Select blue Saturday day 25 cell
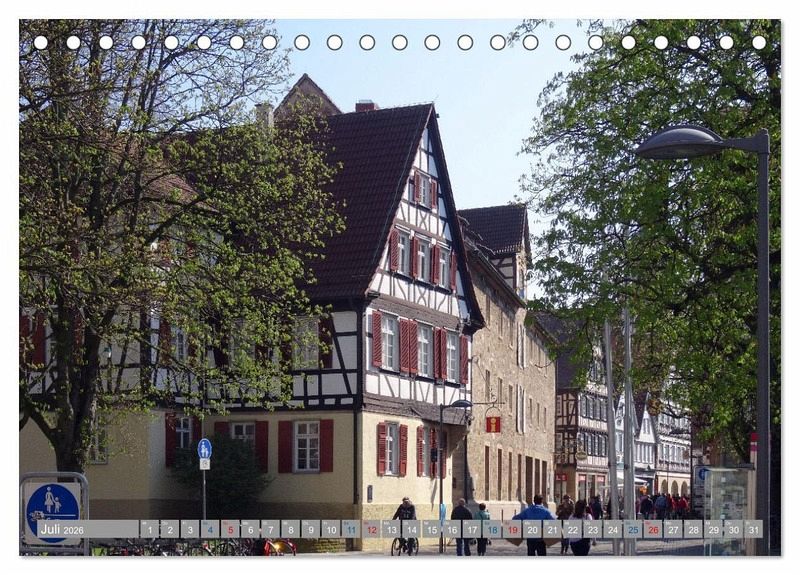Image resolution: width=800 pixels, height=575 pixels. pyautogui.click(x=633, y=529)
